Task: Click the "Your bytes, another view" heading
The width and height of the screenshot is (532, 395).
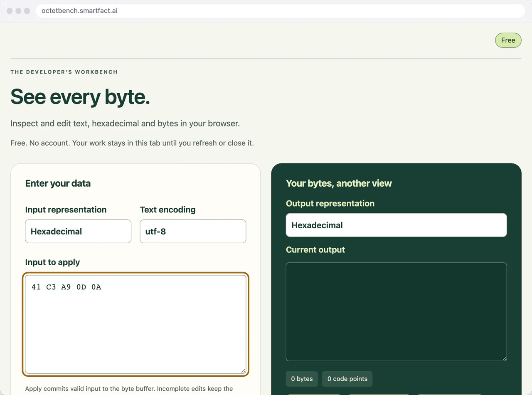Action: pyautogui.click(x=339, y=183)
